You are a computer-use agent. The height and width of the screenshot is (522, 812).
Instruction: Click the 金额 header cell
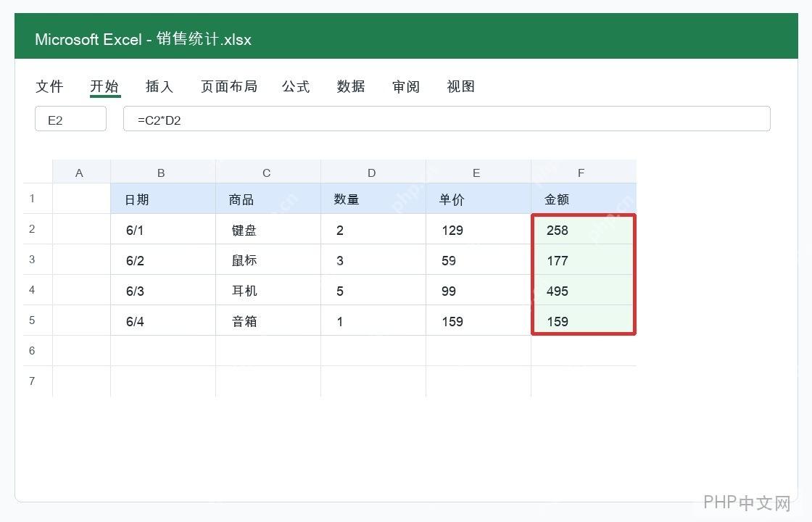(584, 199)
